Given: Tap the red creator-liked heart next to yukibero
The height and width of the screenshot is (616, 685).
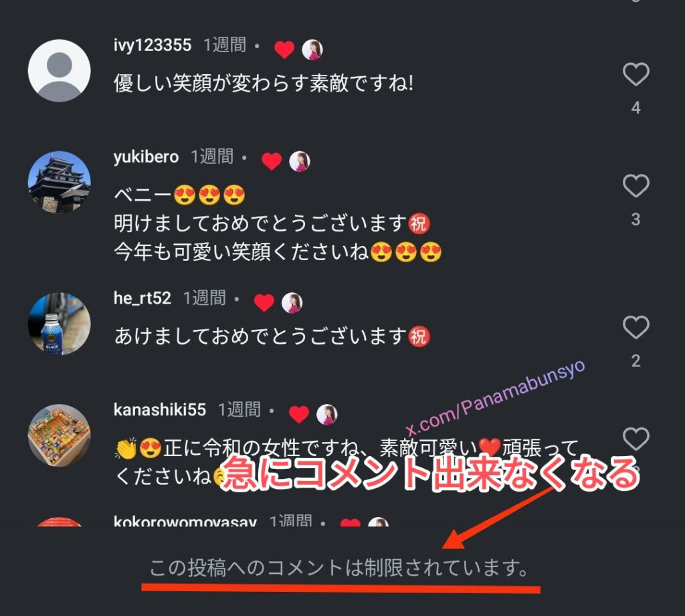Looking at the screenshot, I should click(x=272, y=161).
